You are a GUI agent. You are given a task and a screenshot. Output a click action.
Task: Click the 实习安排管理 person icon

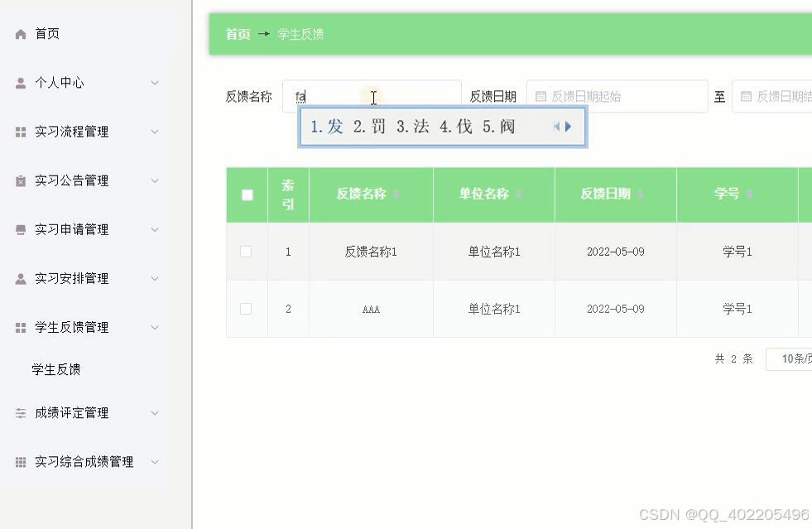pos(20,278)
